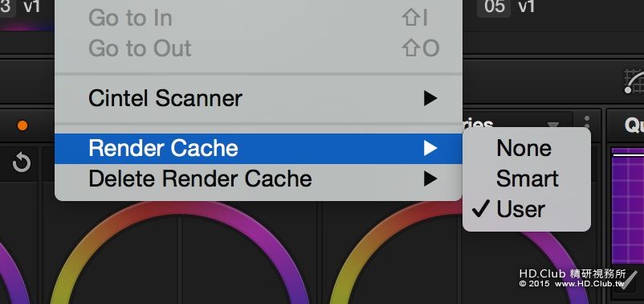Select the highlighted Render Cache menu item
This screenshot has width=644, height=304.
tap(259, 148)
